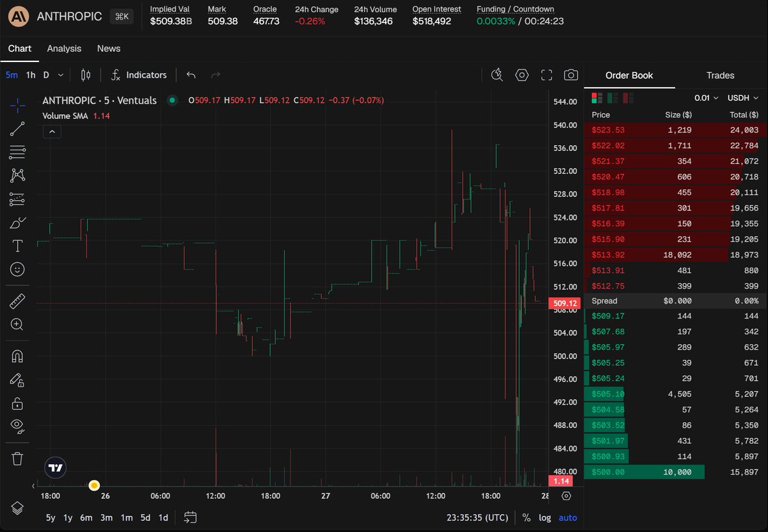Select the 1h timeframe
This screenshot has height=532, width=768.
[x=31, y=75]
